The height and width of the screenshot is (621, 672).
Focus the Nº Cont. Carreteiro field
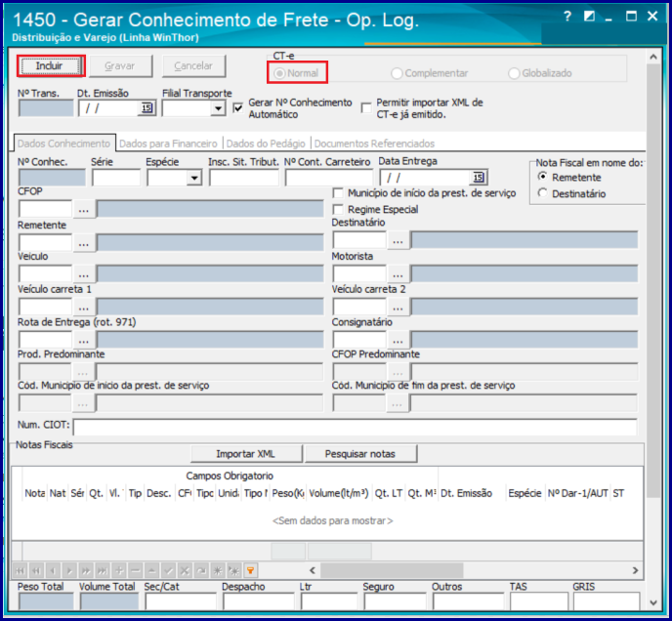point(329,178)
